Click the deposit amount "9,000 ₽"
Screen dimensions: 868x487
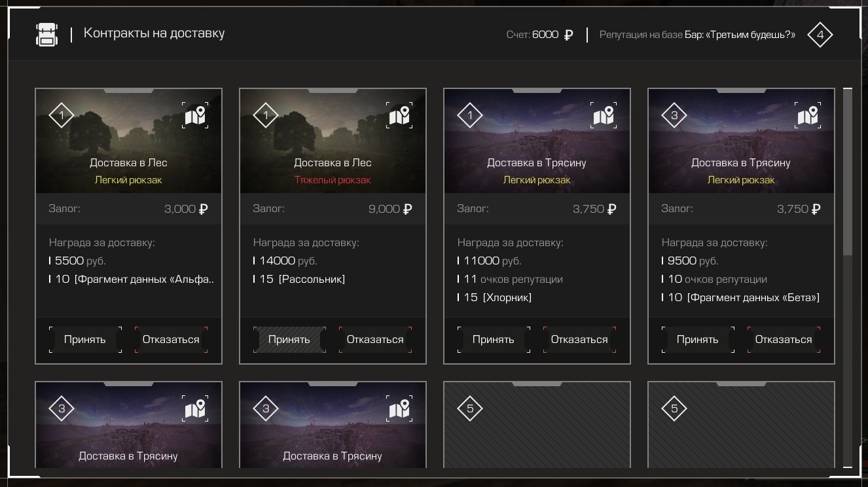390,209
